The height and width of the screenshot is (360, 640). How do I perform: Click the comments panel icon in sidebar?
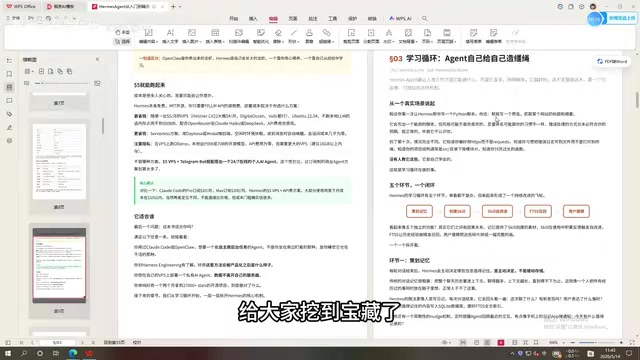coord(9,100)
